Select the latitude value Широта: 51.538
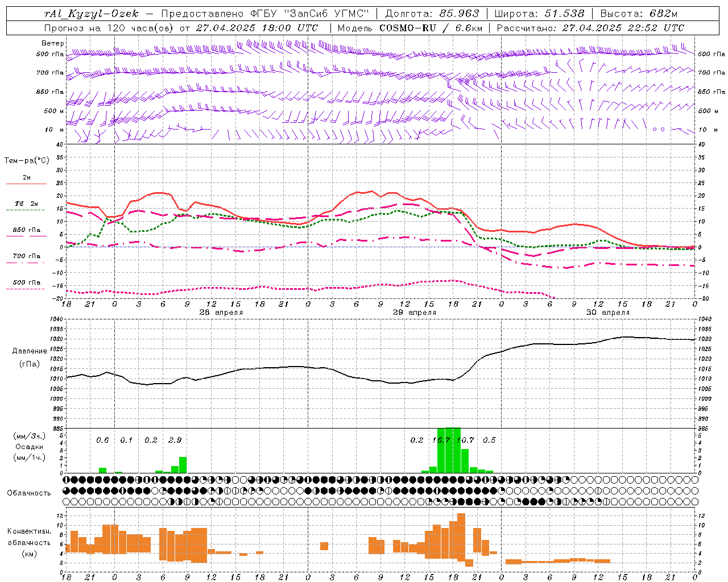Image resolution: width=728 pixels, height=582 pixels. click(x=540, y=14)
